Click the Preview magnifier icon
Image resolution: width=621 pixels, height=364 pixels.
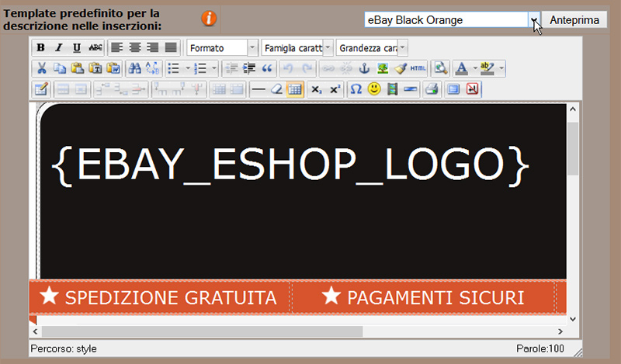[x=440, y=68]
